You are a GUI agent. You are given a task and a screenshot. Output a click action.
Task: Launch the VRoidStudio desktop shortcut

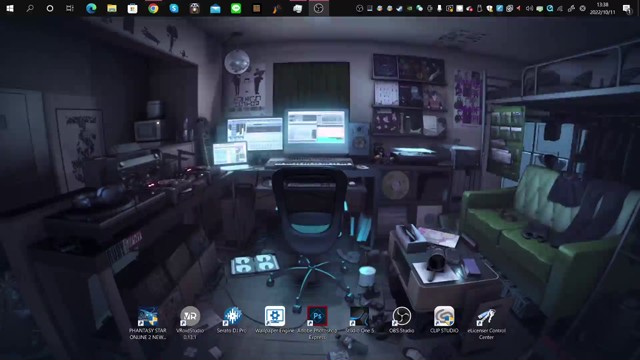pyautogui.click(x=190, y=322)
